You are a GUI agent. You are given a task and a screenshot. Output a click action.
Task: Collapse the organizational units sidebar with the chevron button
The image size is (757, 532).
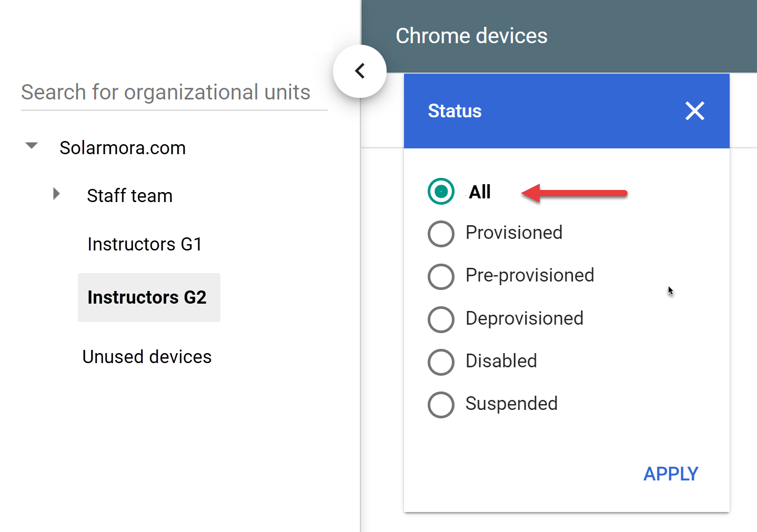tap(360, 71)
